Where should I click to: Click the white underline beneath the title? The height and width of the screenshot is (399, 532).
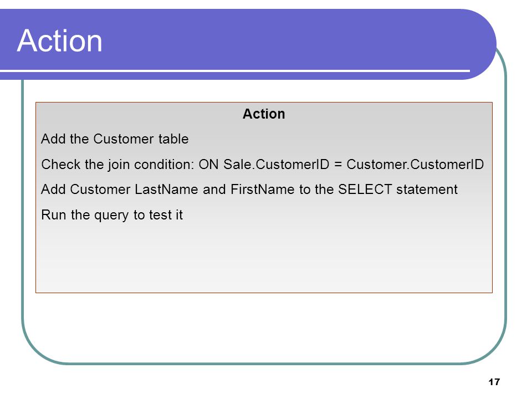click(235, 71)
